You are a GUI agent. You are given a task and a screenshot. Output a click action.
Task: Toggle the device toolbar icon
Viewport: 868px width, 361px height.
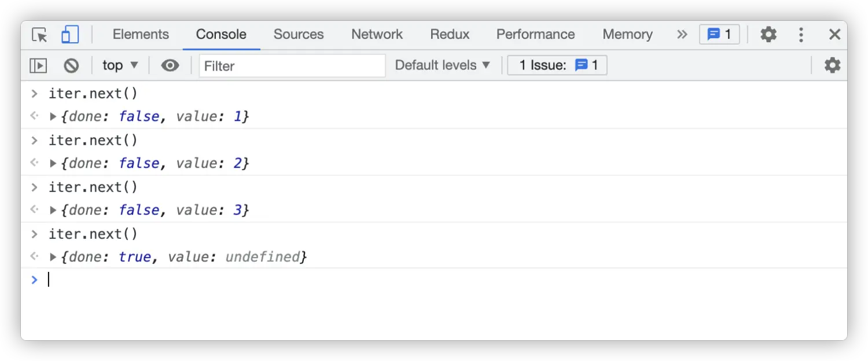(70, 35)
